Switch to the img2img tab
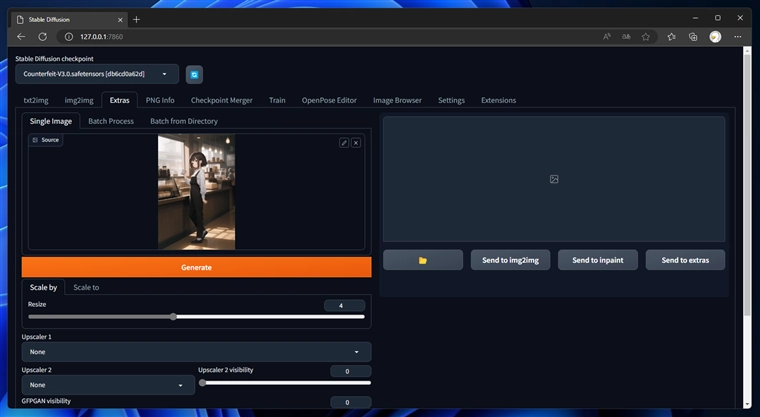760x417 pixels. 79,100
